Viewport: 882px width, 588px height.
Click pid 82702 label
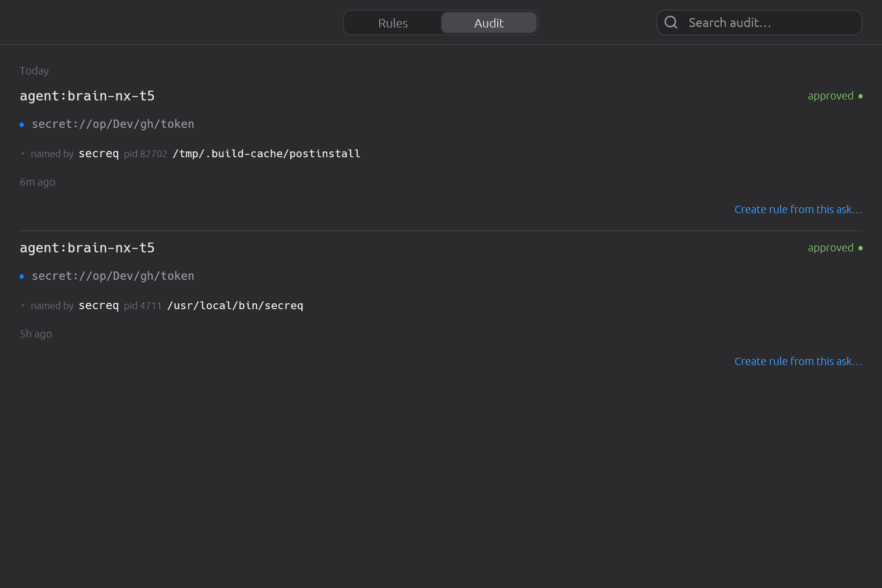pos(146,154)
